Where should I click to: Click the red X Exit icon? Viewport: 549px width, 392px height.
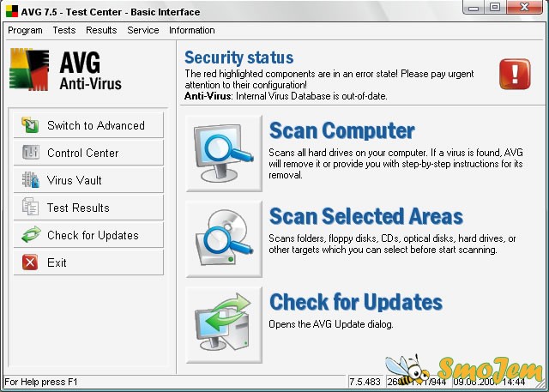pos(30,262)
